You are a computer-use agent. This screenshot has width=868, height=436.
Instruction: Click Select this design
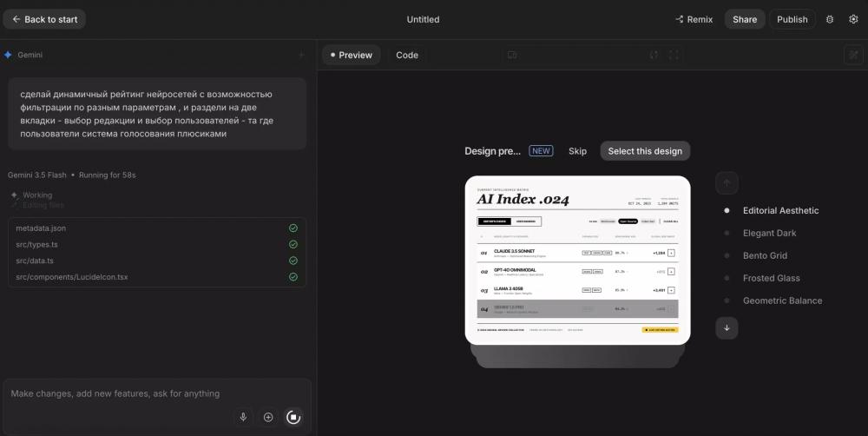tap(645, 150)
